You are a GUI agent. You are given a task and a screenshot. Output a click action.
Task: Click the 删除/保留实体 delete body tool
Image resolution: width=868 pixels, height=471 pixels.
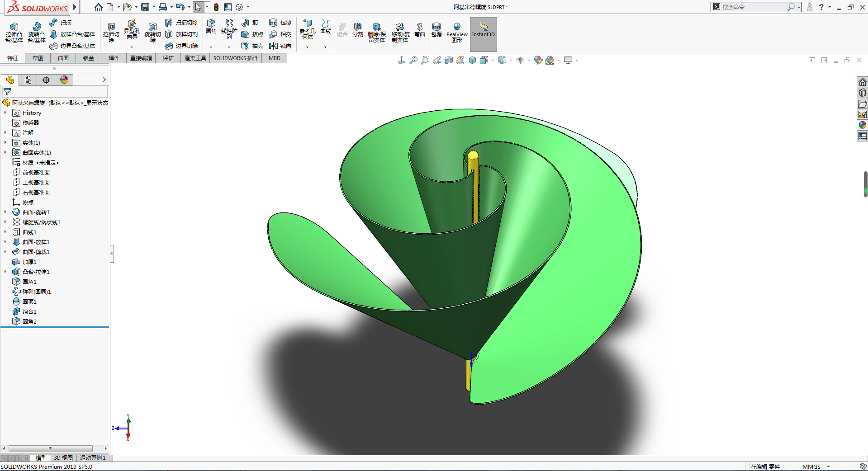tap(377, 32)
